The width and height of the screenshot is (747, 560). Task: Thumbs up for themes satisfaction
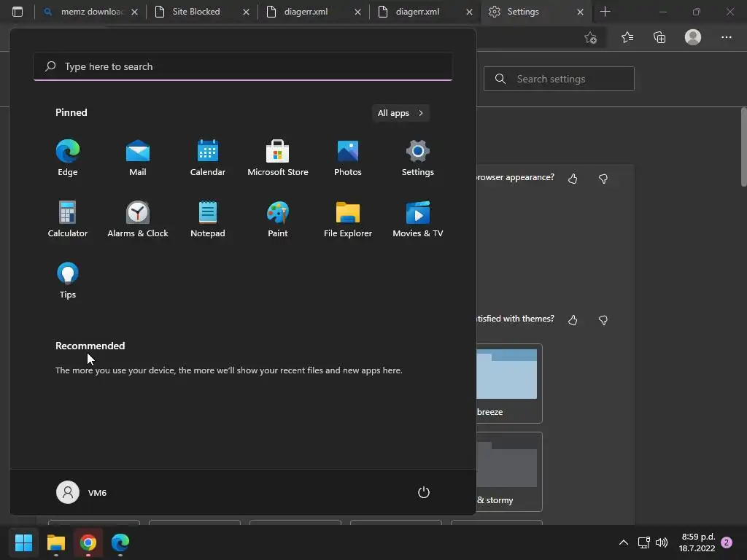pyautogui.click(x=573, y=320)
